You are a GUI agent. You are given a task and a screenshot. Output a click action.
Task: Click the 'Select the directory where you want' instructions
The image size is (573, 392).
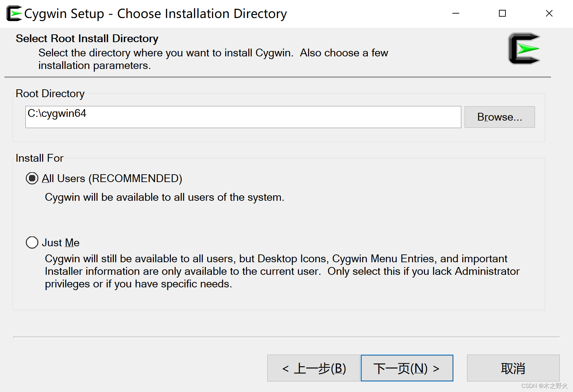(213, 59)
